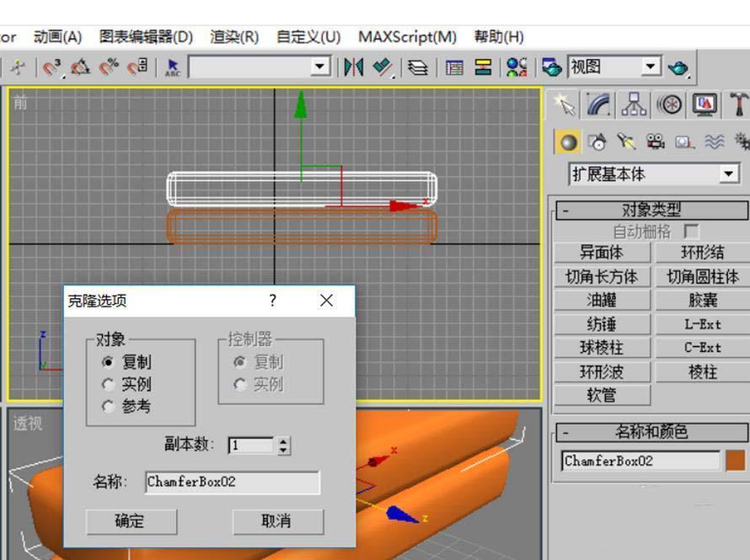Open the Utilities hammer panel
Image resolution: width=750 pixels, height=560 pixels.
[x=738, y=104]
